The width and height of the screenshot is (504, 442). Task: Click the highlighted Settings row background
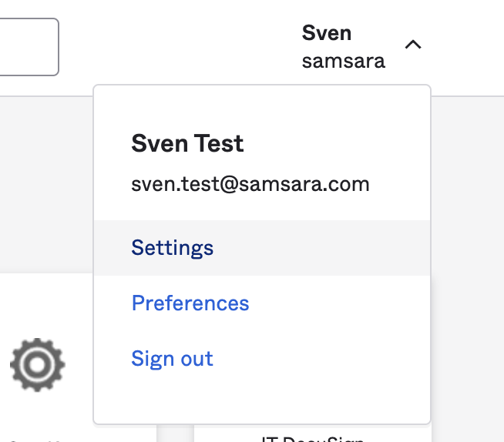(321, 248)
